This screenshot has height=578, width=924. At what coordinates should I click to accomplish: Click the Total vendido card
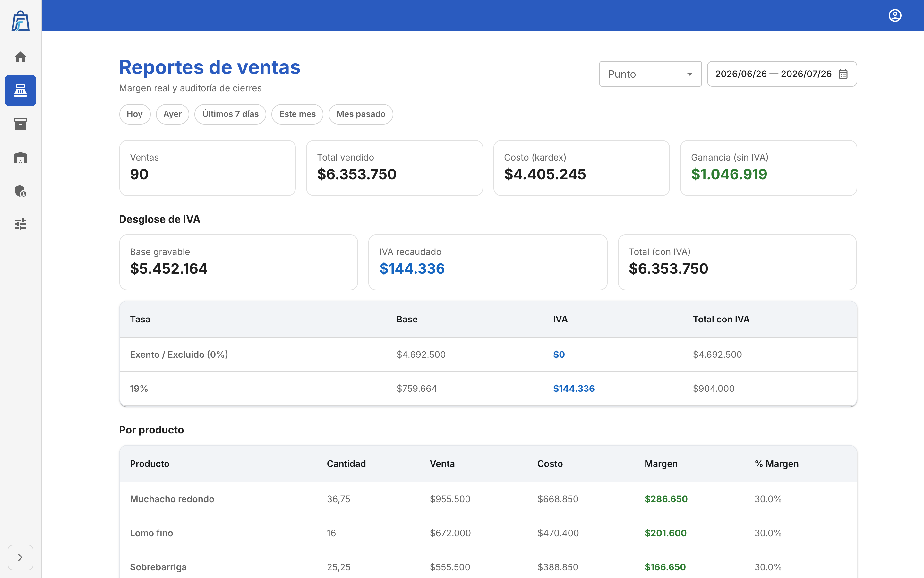coord(394,168)
